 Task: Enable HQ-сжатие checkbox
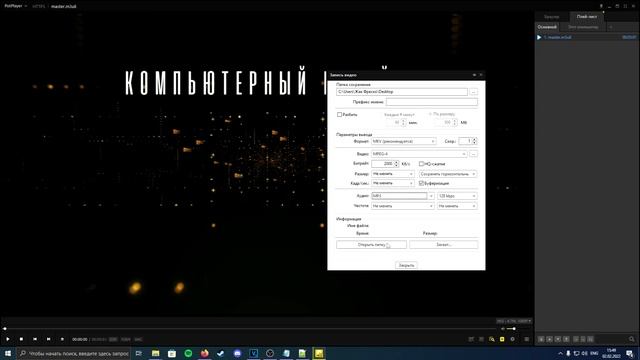(422, 164)
